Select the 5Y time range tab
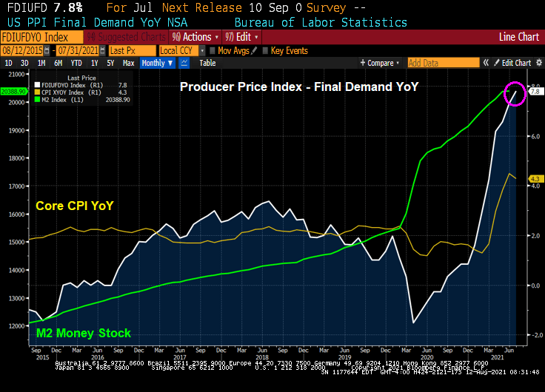 pos(110,63)
